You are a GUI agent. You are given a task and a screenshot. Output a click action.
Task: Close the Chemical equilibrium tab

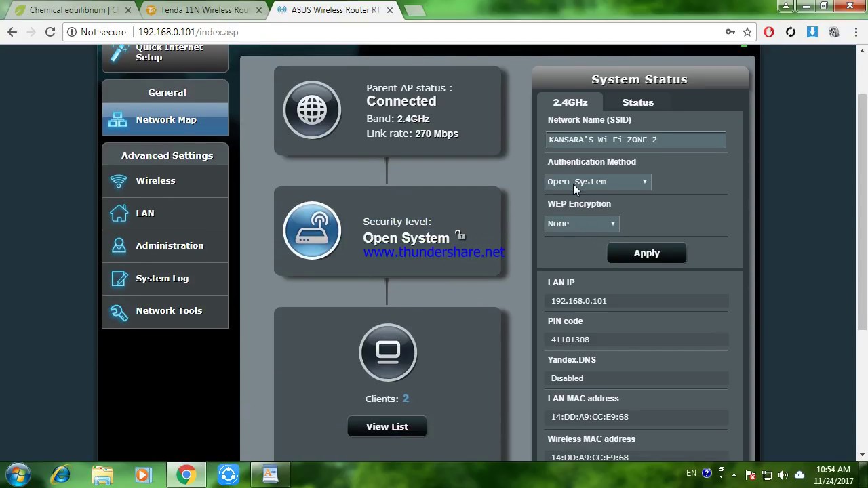tap(128, 10)
